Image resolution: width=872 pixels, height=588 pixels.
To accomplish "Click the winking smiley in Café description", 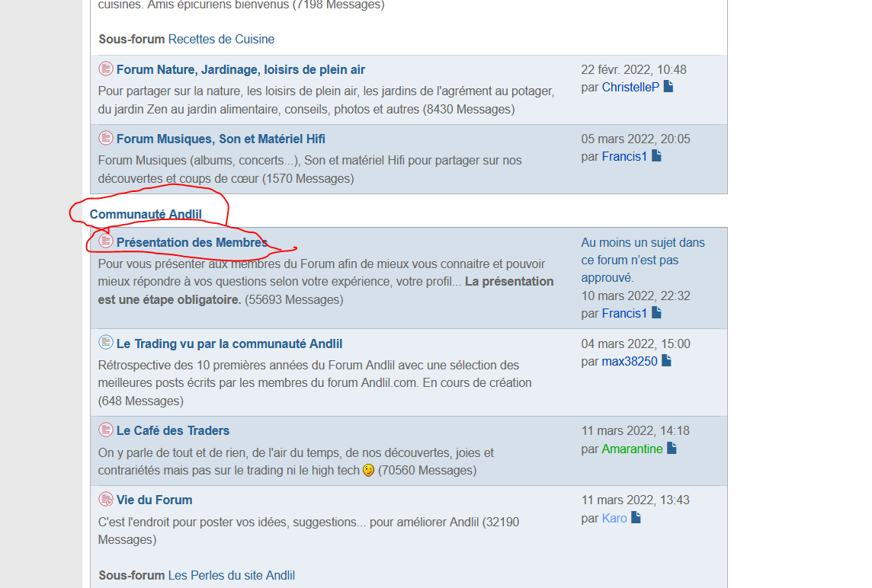I will [369, 470].
